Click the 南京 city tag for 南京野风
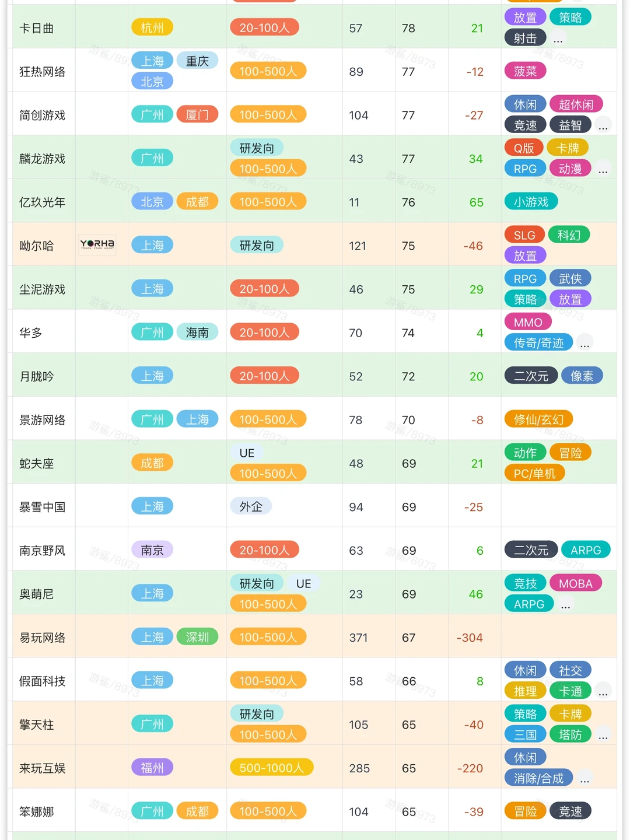 152,550
